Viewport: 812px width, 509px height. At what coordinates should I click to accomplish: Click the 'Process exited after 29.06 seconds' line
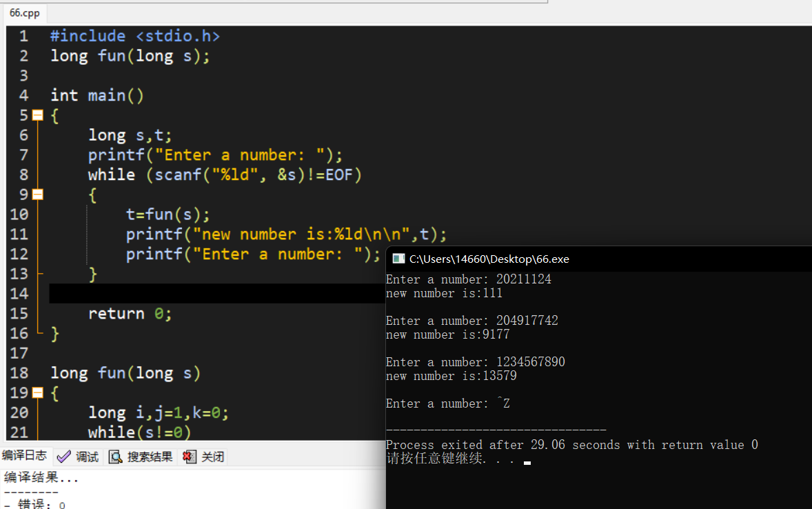pos(571,445)
